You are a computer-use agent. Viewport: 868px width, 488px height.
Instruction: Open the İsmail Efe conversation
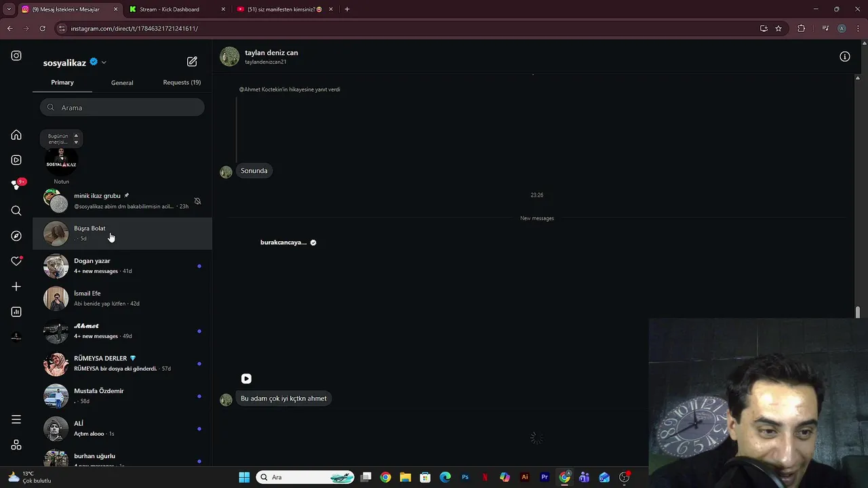tap(122, 298)
